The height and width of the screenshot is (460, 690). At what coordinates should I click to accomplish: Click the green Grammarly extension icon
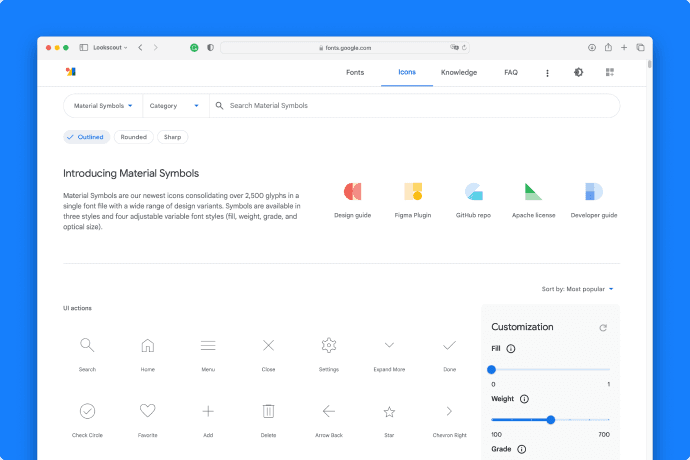(194, 48)
